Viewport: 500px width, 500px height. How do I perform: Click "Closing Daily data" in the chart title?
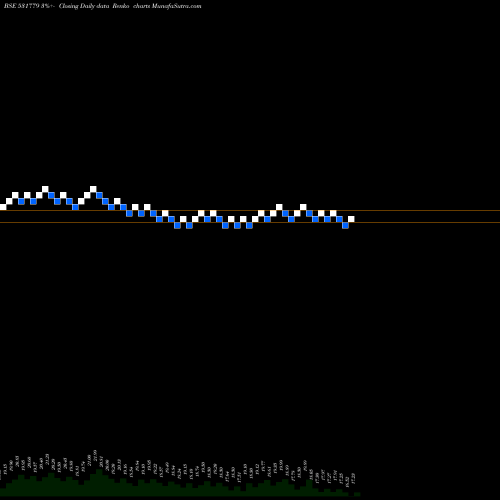point(84,6)
